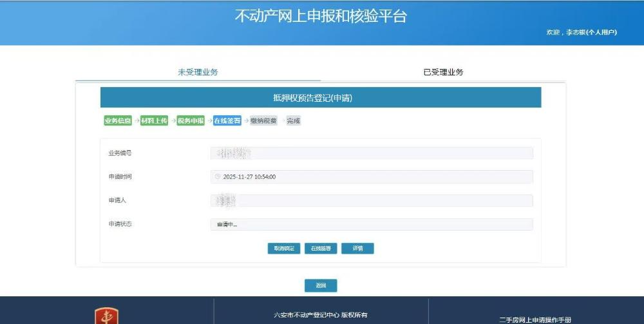
Task: Focus the 申请人 field
Action: tap(372, 200)
